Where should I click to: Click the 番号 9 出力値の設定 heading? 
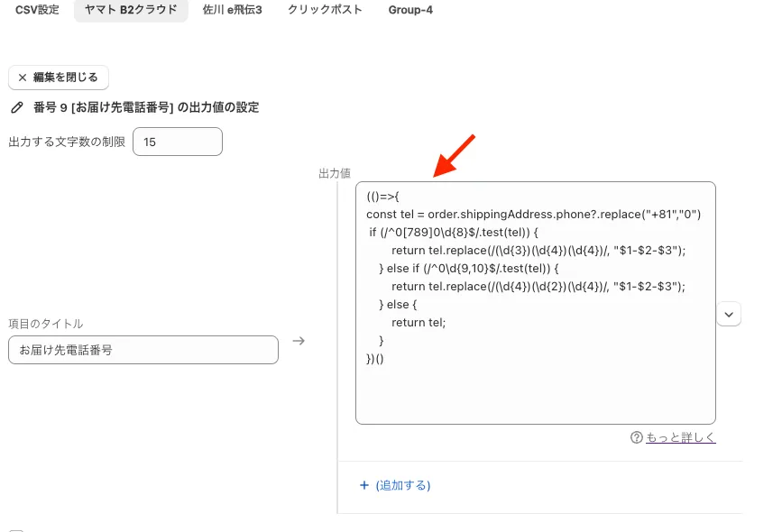(146, 108)
